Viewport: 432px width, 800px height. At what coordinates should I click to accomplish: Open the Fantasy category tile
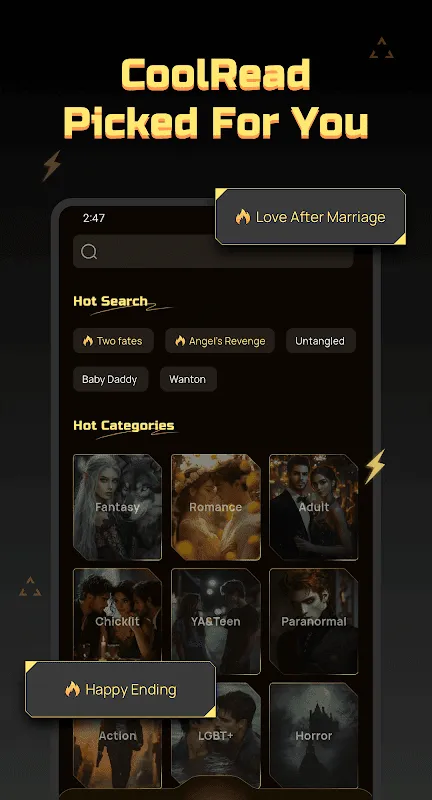tap(117, 507)
